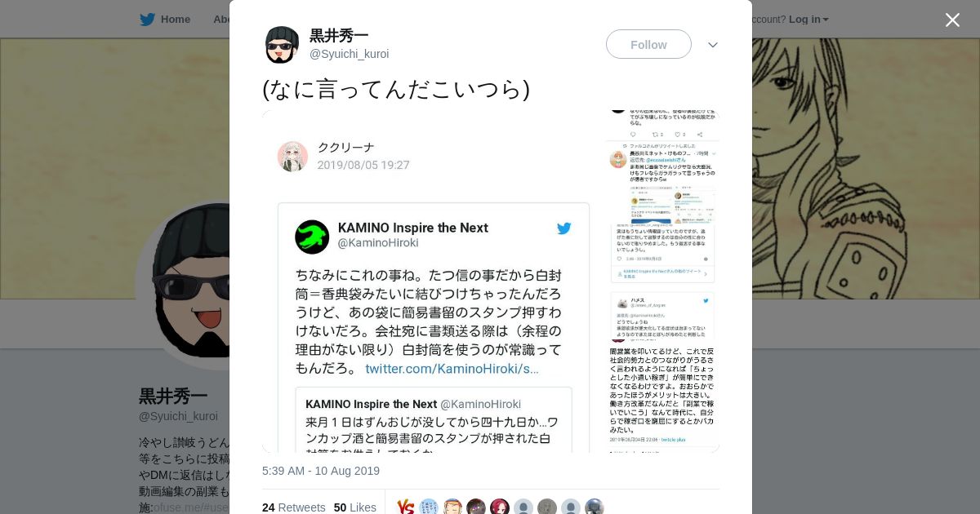Go to the Home tab in navbar
980x514 pixels.
click(165, 20)
